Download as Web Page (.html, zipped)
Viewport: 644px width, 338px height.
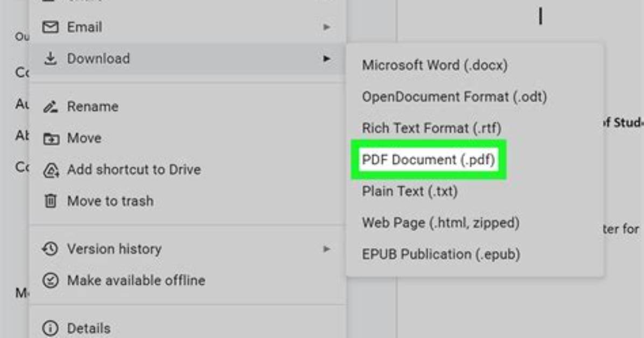(475, 223)
